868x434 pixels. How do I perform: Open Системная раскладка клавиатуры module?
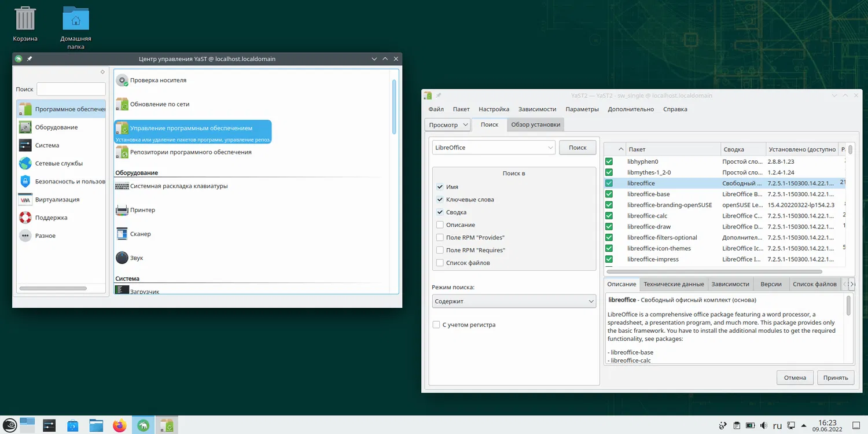coord(172,186)
